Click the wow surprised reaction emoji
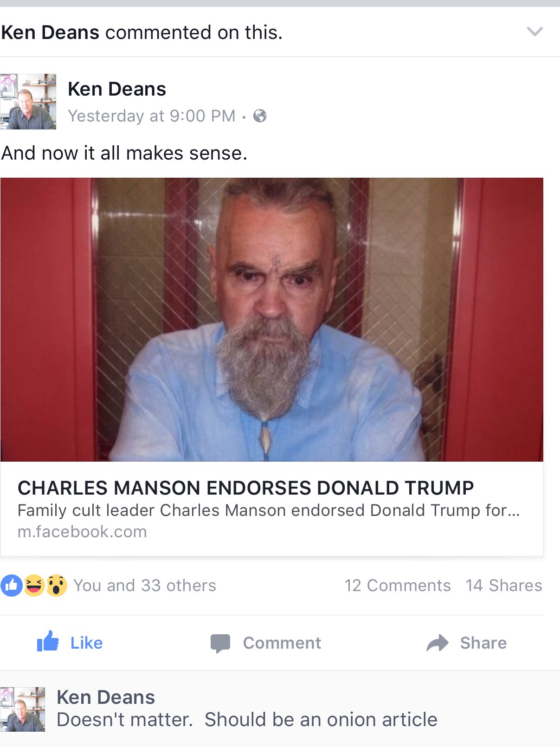560x747 pixels. point(56,586)
